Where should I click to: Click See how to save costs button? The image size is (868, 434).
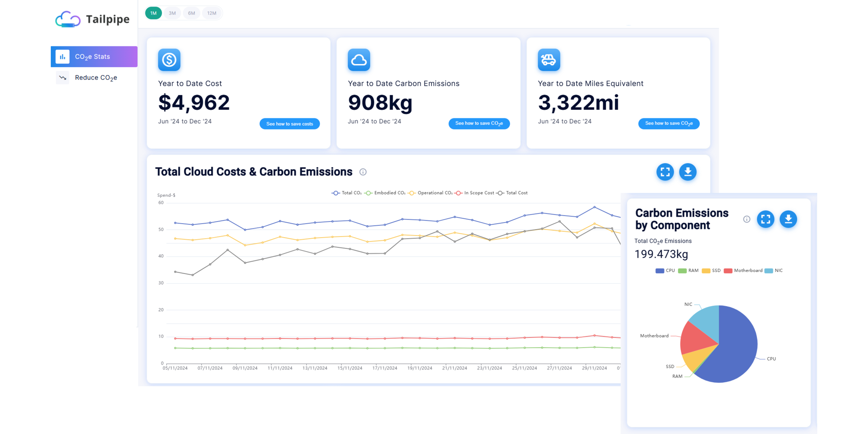(290, 124)
